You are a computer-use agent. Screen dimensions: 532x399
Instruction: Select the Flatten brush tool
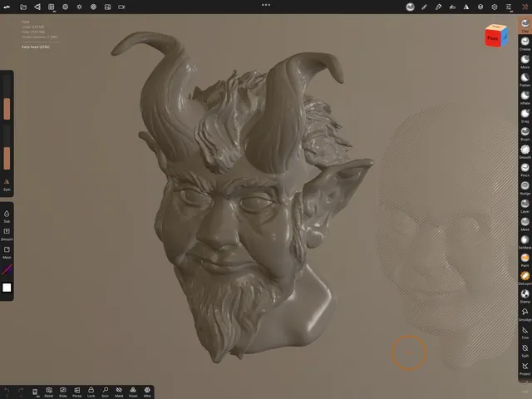coord(525,79)
